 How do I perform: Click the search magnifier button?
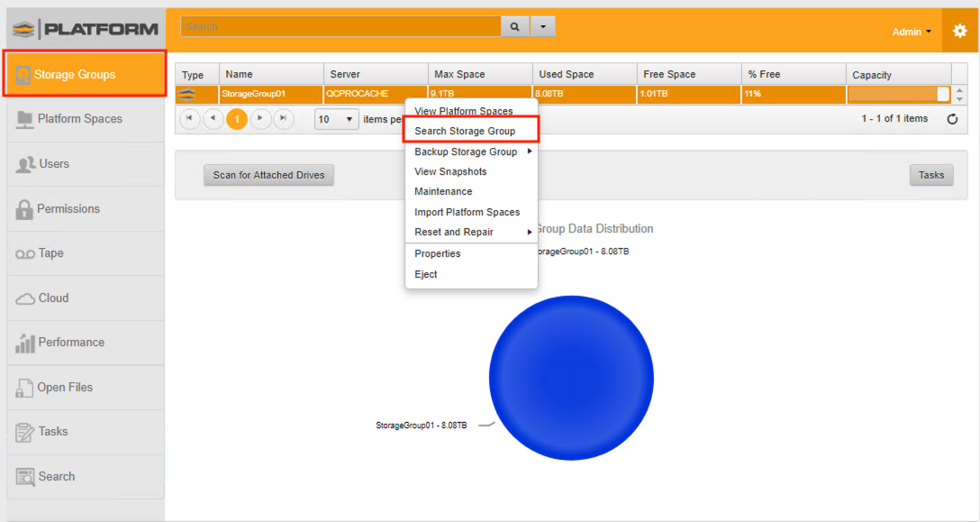pos(514,27)
